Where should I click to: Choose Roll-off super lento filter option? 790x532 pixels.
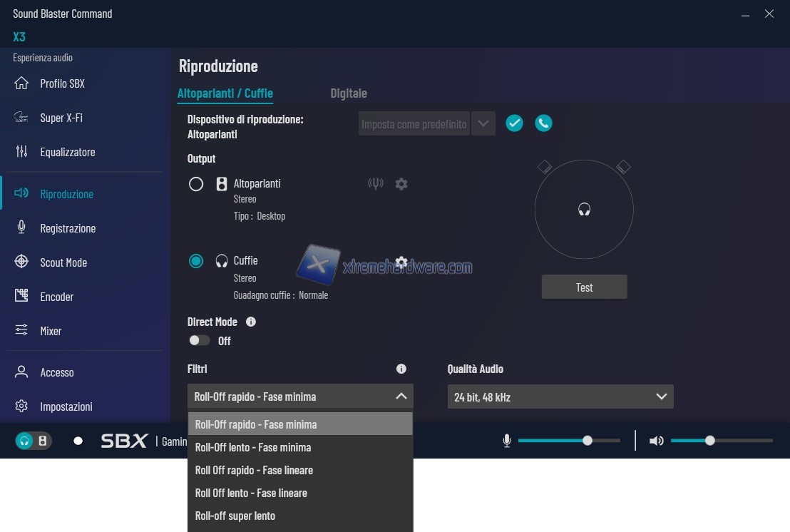(x=235, y=516)
